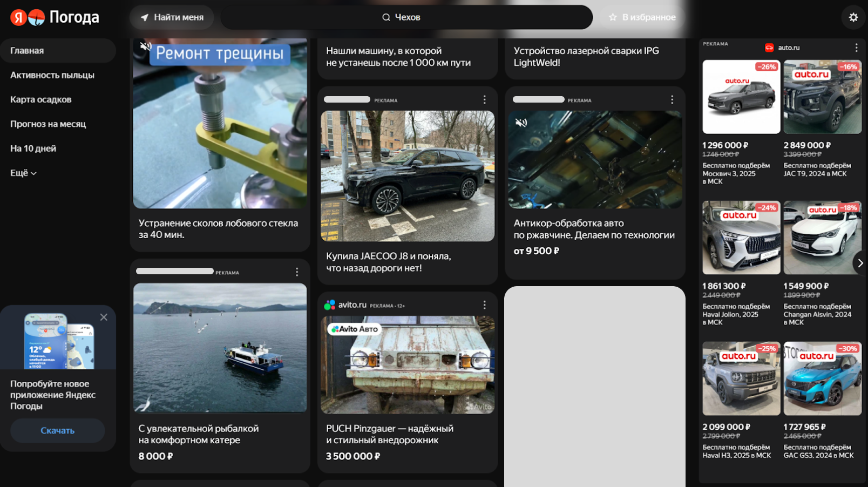
Task: Open Haval Jolion offer image
Action: click(741, 238)
